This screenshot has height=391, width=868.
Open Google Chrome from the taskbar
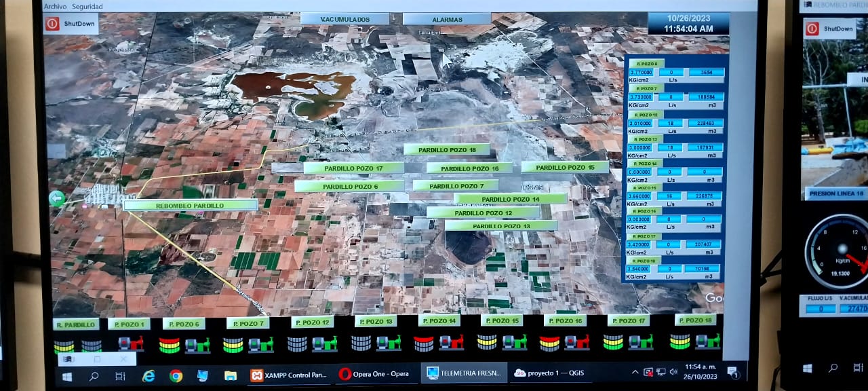click(x=176, y=375)
